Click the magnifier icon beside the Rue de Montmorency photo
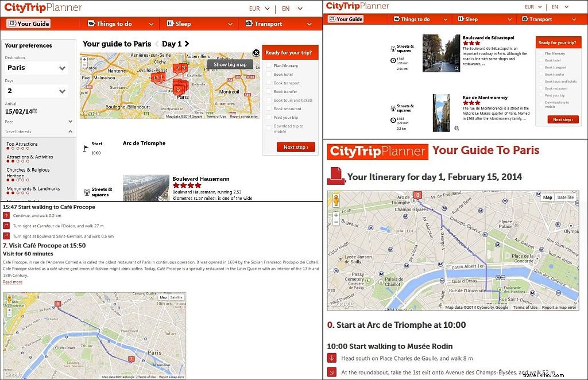588x380 pixels. tap(457, 128)
